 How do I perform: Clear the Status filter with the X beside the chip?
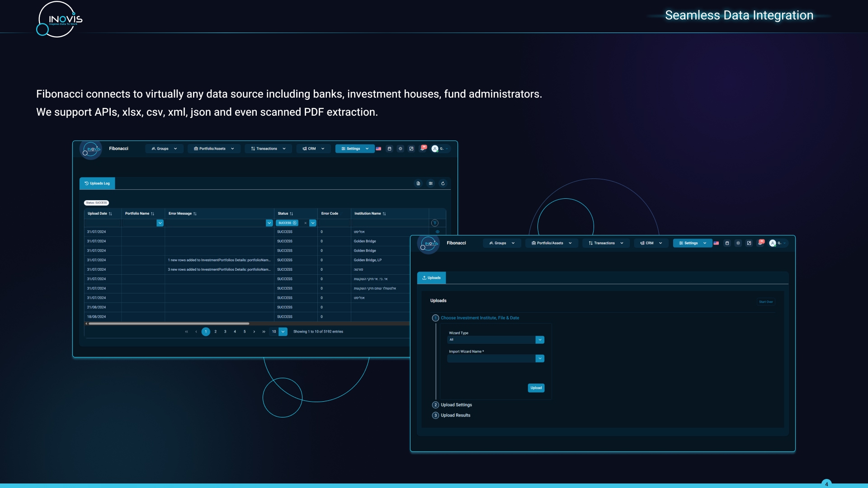[306, 223]
